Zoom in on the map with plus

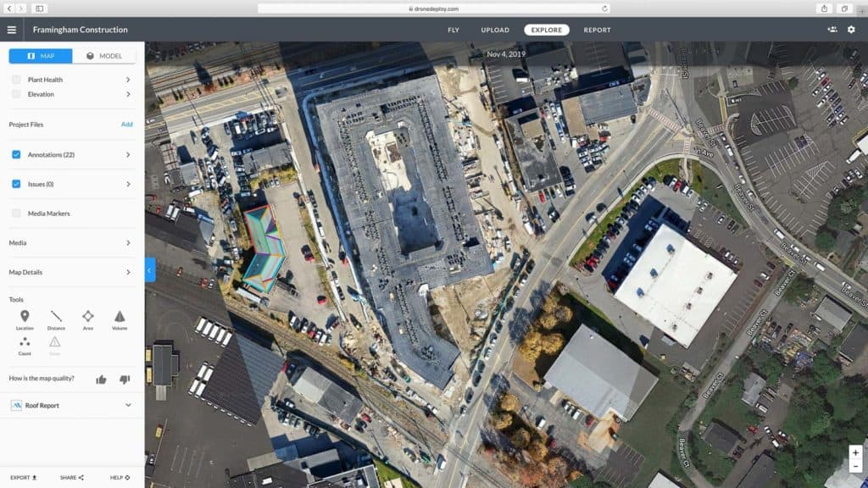855,452
